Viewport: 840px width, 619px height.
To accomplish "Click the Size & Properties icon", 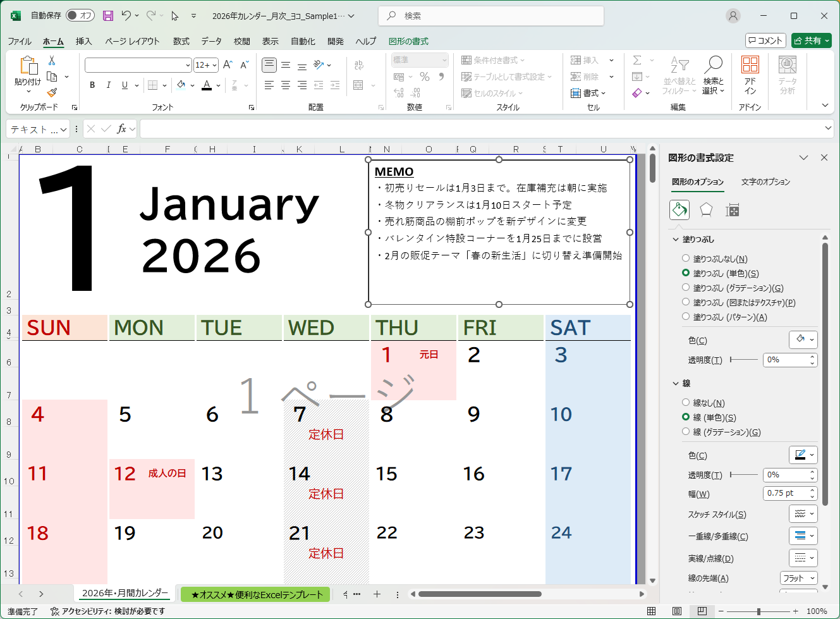I will (x=731, y=209).
